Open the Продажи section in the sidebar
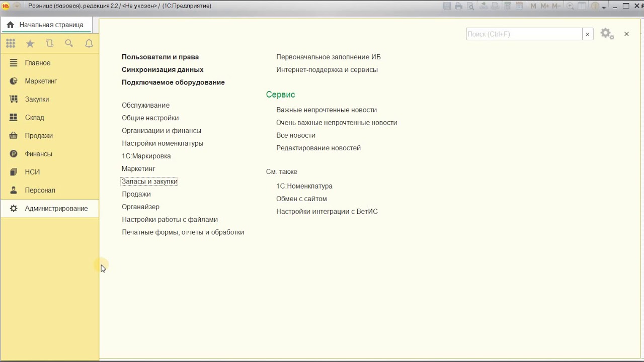Viewport: 644px width, 362px height. coord(50,136)
